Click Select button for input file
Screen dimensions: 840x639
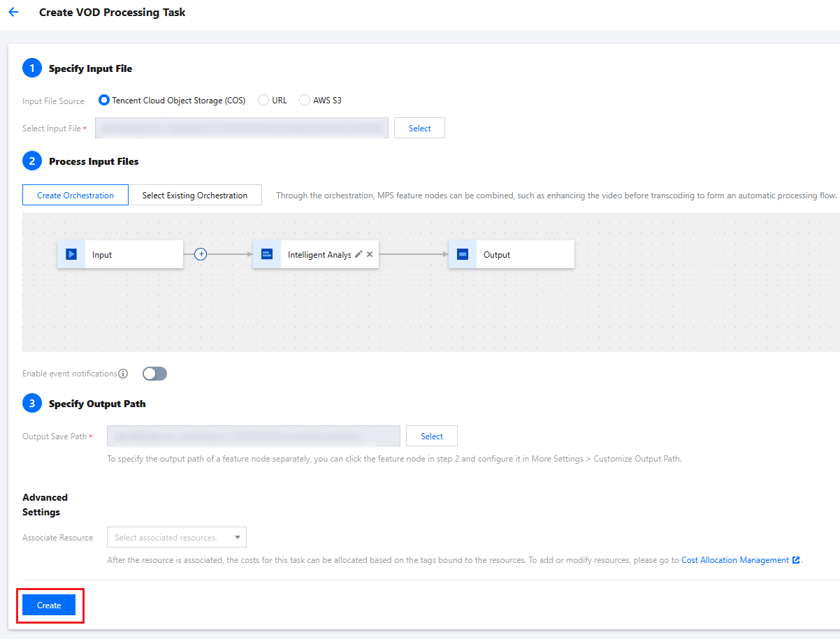419,128
